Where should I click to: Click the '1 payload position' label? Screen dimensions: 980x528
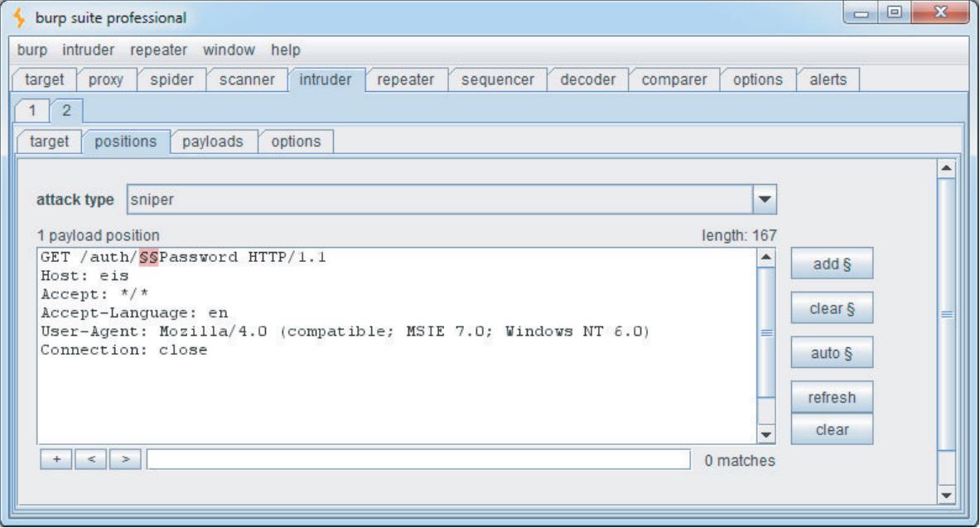click(98, 236)
